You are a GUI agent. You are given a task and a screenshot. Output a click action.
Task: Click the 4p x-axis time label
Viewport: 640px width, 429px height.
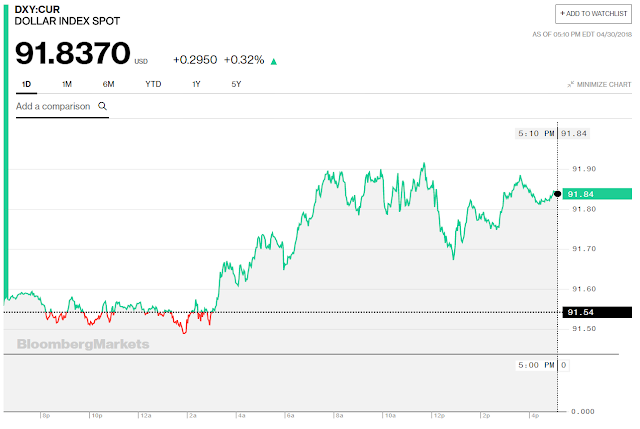[535, 416]
